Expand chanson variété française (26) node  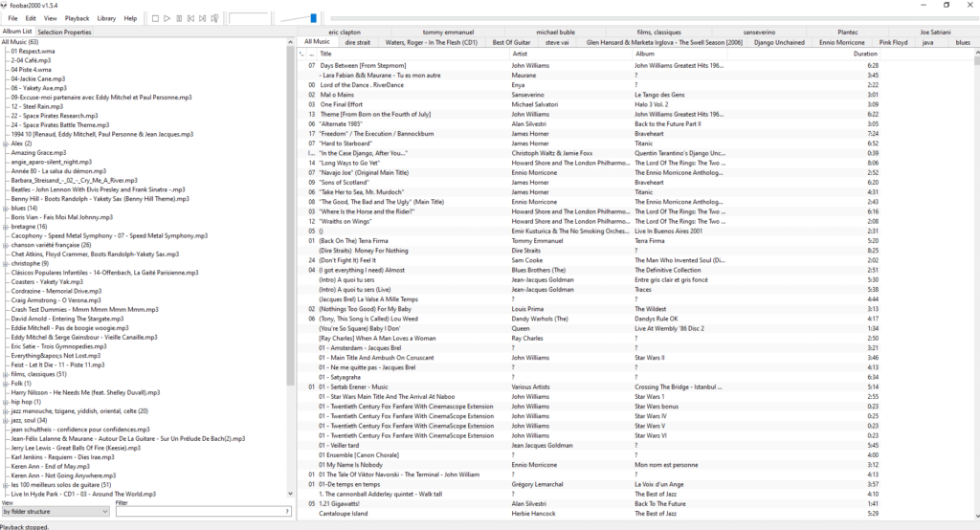click(x=6, y=245)
